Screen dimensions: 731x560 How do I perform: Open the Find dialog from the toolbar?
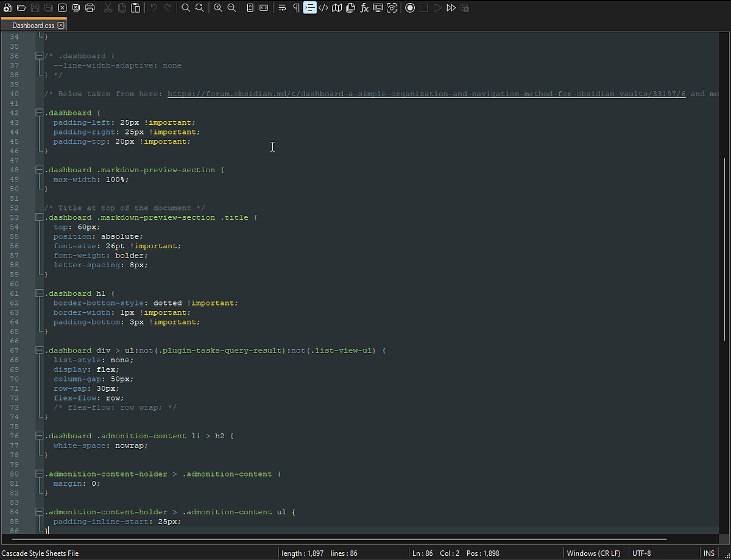(x=186, y=8)
